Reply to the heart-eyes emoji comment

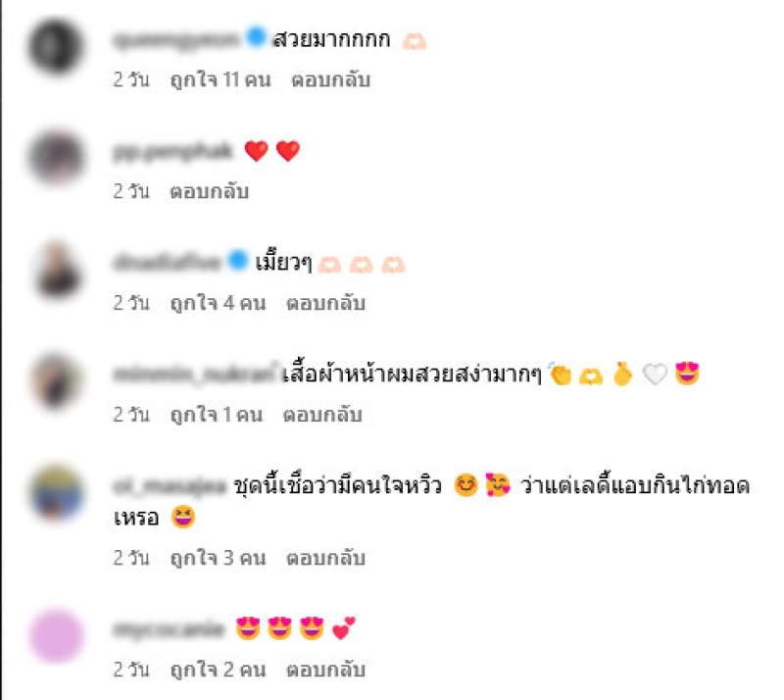click(x=325, y=670)
